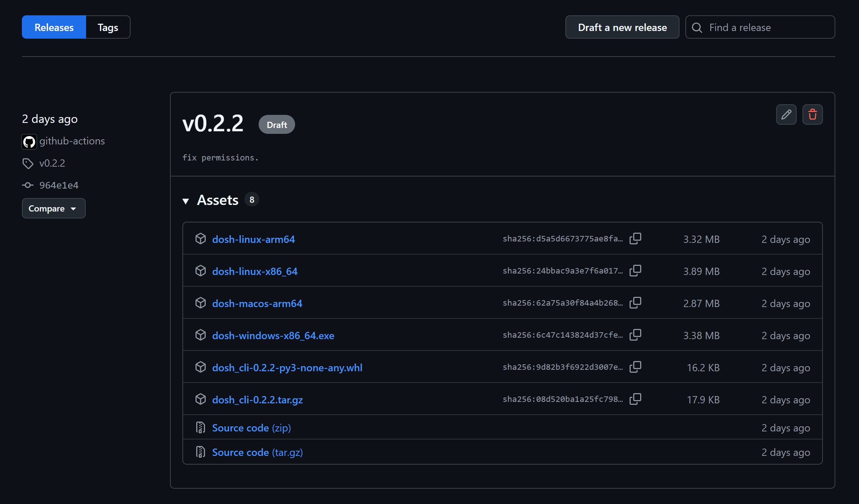Screen dimensions: 859x504
Task: Copy sha256 for dosh_cli-0.2.2.tar.gz
Action: point(635,399)
